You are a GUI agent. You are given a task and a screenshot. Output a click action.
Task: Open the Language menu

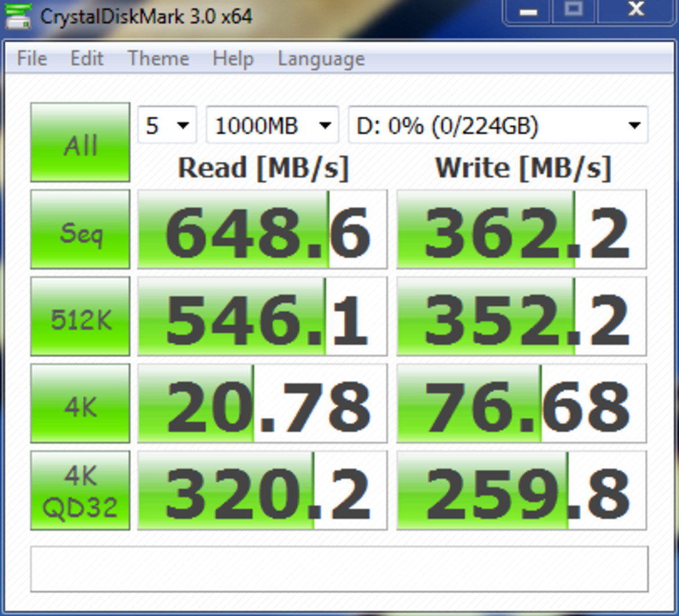[321, 59]
